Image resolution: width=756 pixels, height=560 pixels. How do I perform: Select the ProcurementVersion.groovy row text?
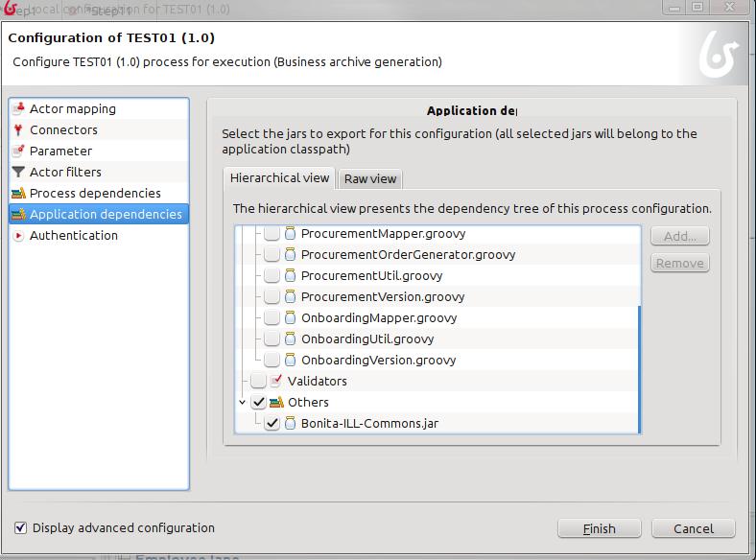(x=383, y=297)
